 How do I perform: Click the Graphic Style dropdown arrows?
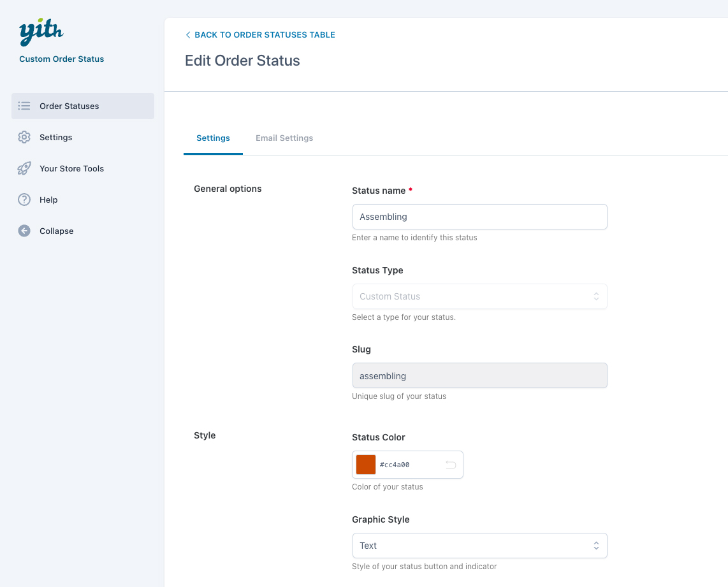[596, 546]
